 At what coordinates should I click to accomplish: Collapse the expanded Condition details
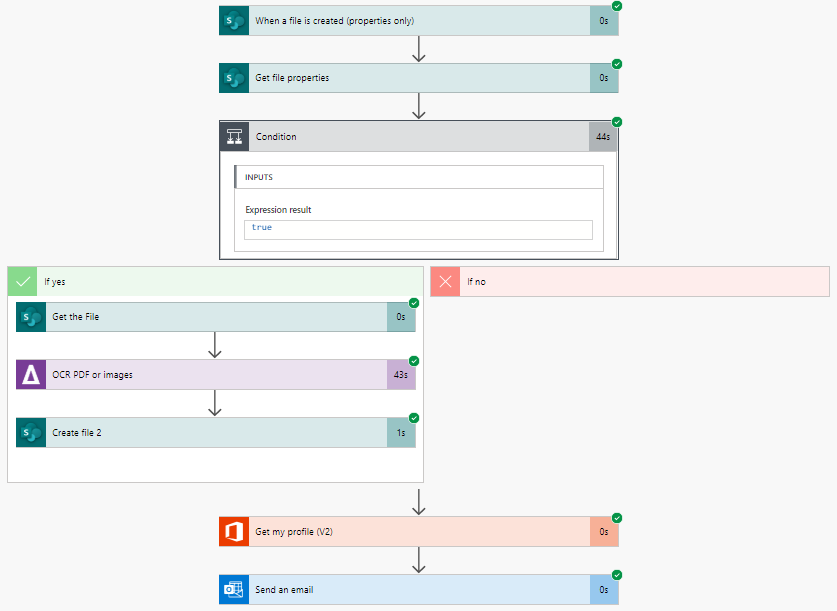(400, 136)
